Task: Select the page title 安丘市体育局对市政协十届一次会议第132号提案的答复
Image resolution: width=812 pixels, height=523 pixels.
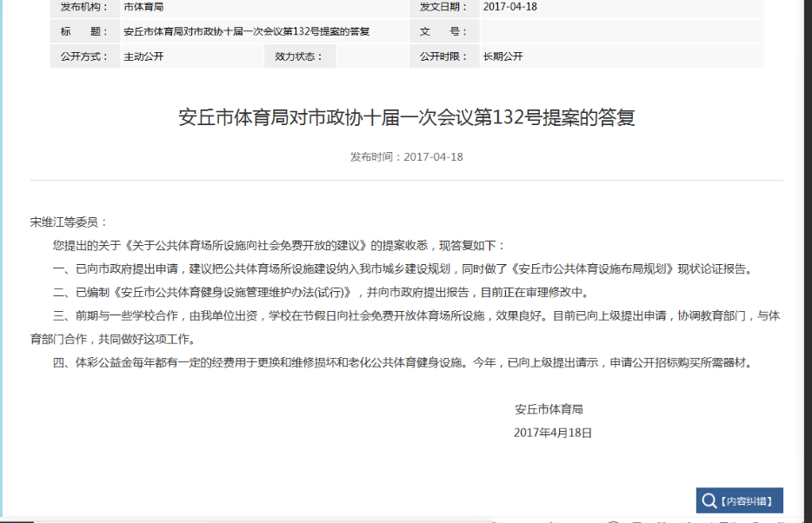Action: 407,117
